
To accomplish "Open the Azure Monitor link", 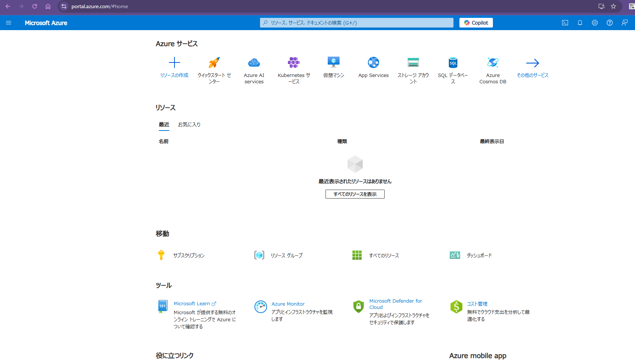I will tap(288, 304).
